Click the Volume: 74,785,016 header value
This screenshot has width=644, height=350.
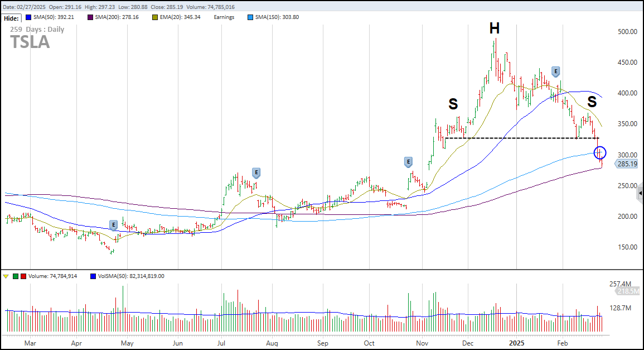[x=211, y=7]
